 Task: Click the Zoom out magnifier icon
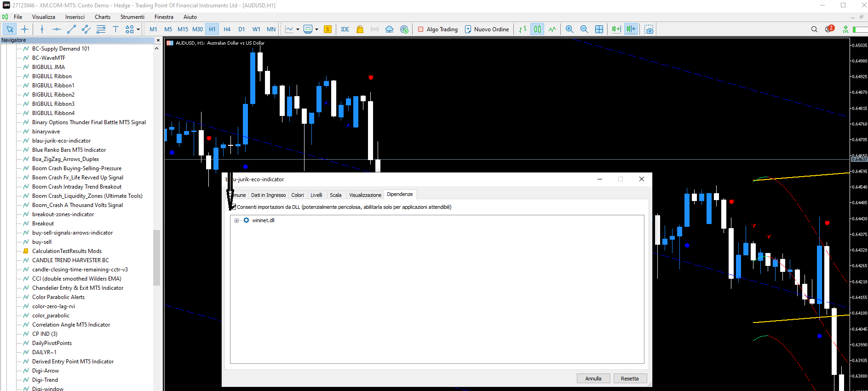tap(584, 29)
